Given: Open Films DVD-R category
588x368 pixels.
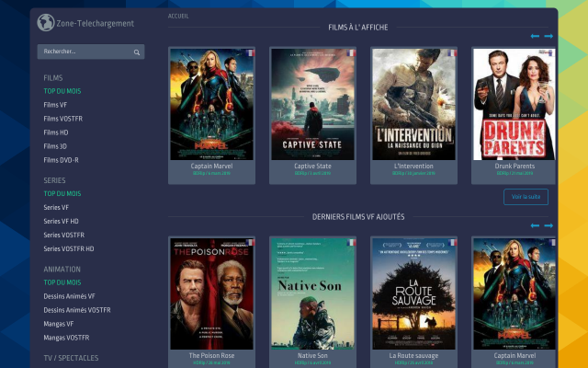Looking at the screenshot, I should pos(62,160).
